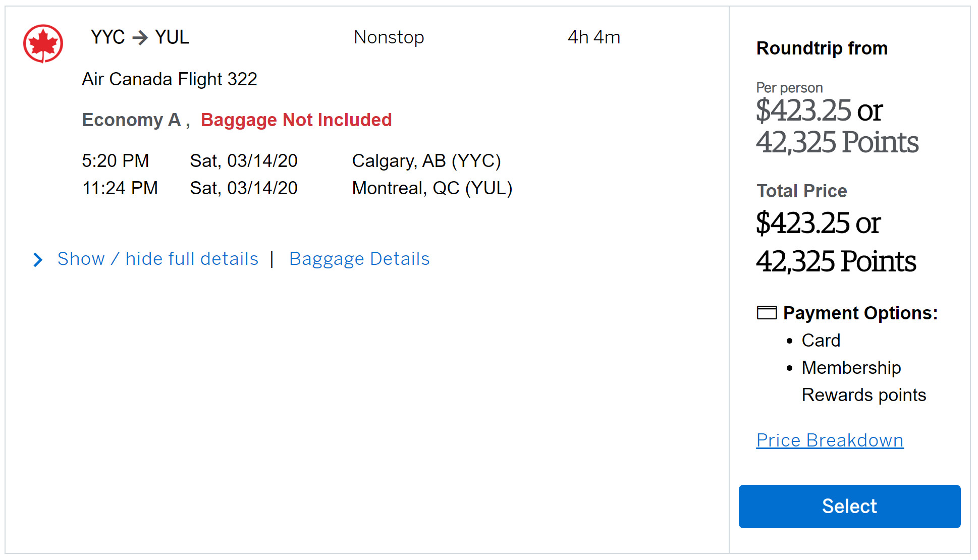Click the Economy A fare class label
Screen dimensions: 978x560
point(131,120)
